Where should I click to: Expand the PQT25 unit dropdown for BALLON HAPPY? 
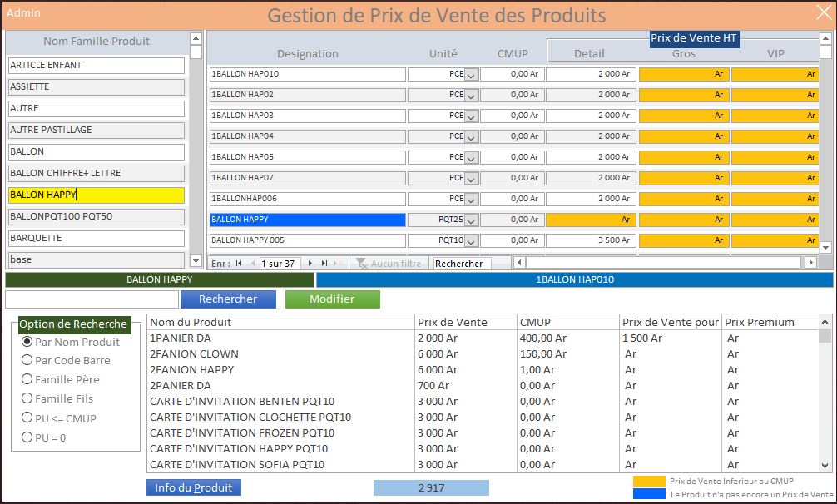(x=471, y=220)
